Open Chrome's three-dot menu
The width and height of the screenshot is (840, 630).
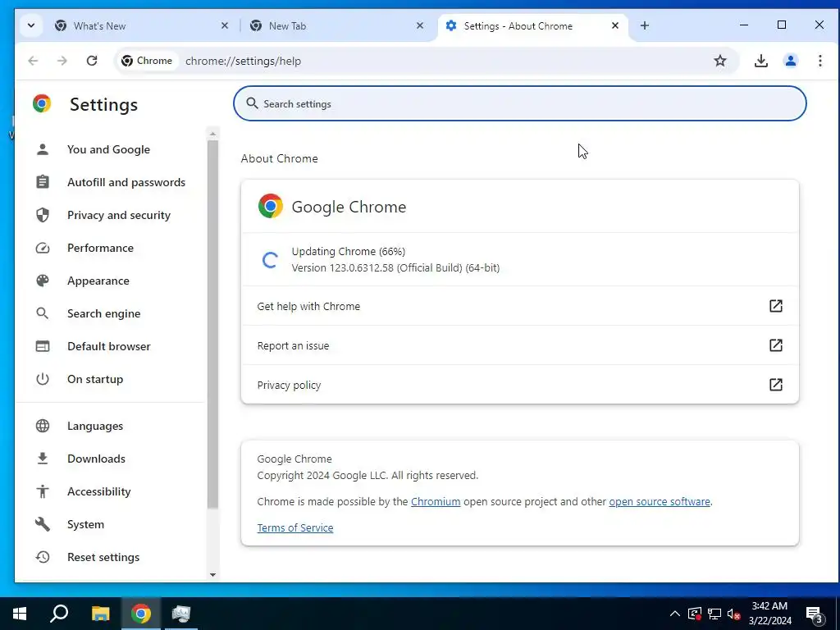click(x=819, y=61)
